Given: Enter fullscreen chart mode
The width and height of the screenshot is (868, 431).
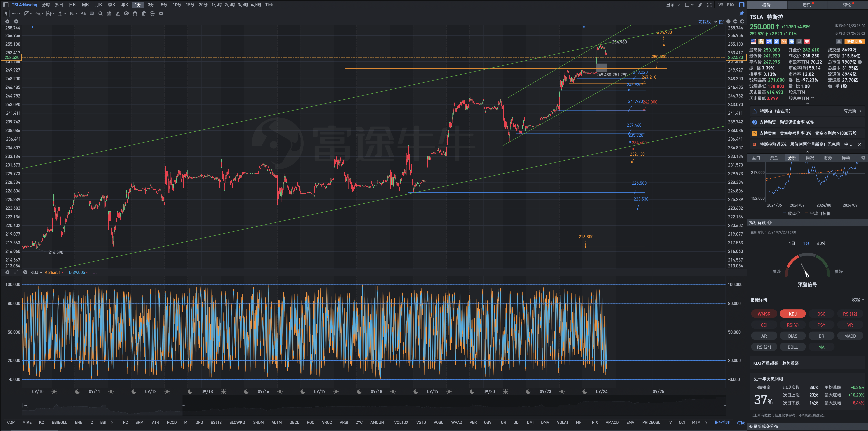Looking at the screenshot, I should [x=709, y=5].
